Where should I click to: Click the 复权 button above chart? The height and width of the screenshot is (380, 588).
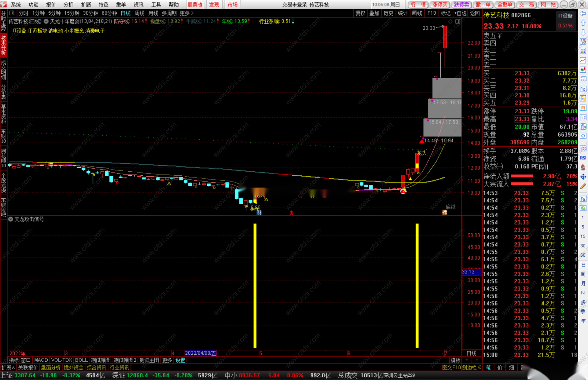360,13
